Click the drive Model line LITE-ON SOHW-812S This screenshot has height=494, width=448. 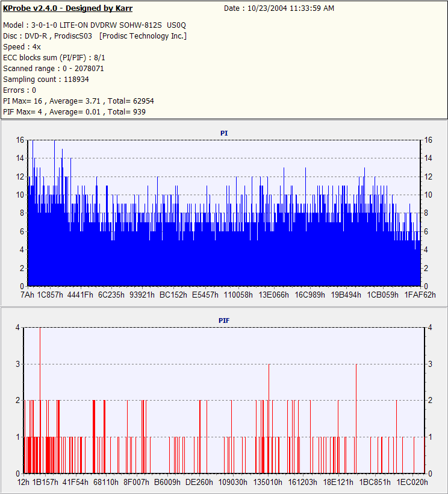95,25
